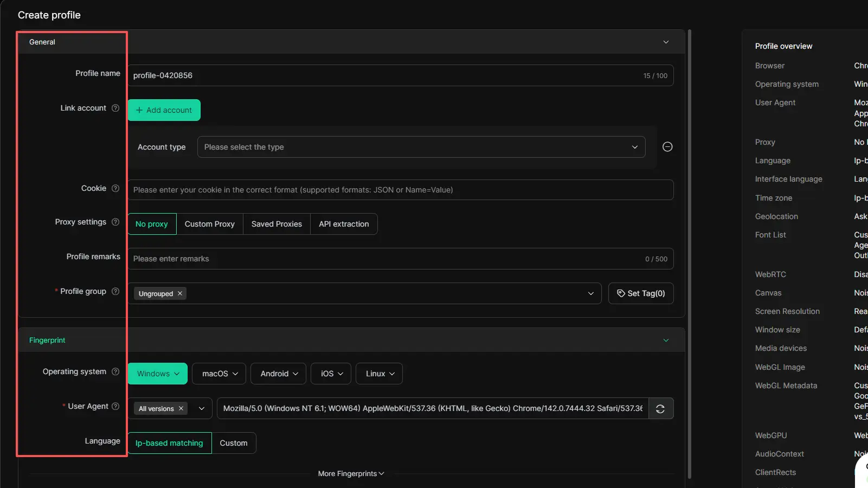Viewport: 868px width, 488px height.
Task: Click help icon next to Link account
Action: [115, 108]
